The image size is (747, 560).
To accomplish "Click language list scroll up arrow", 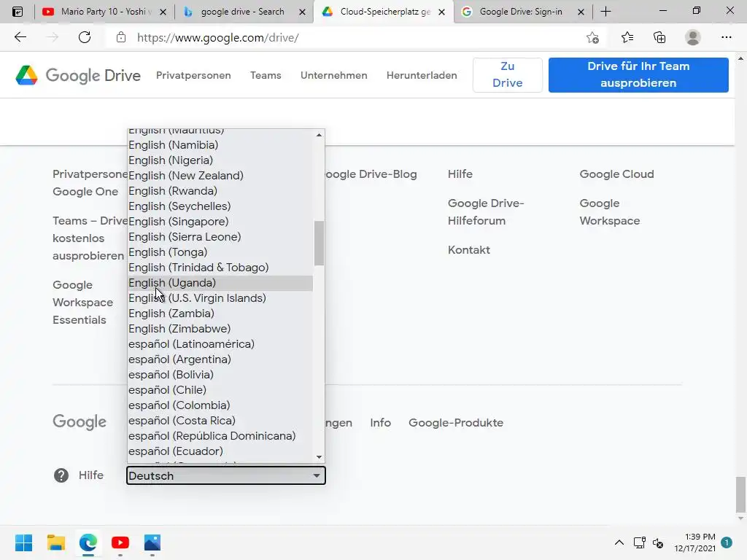I will 319,135.
